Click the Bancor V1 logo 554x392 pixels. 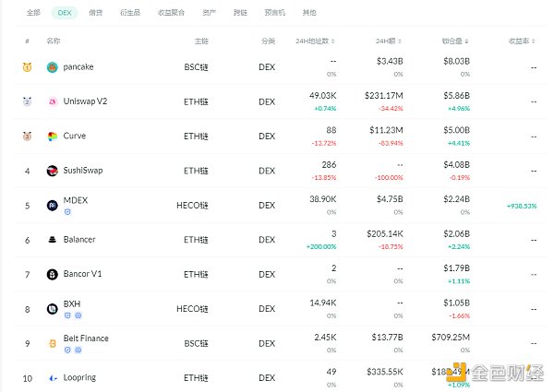pos(53,275)
